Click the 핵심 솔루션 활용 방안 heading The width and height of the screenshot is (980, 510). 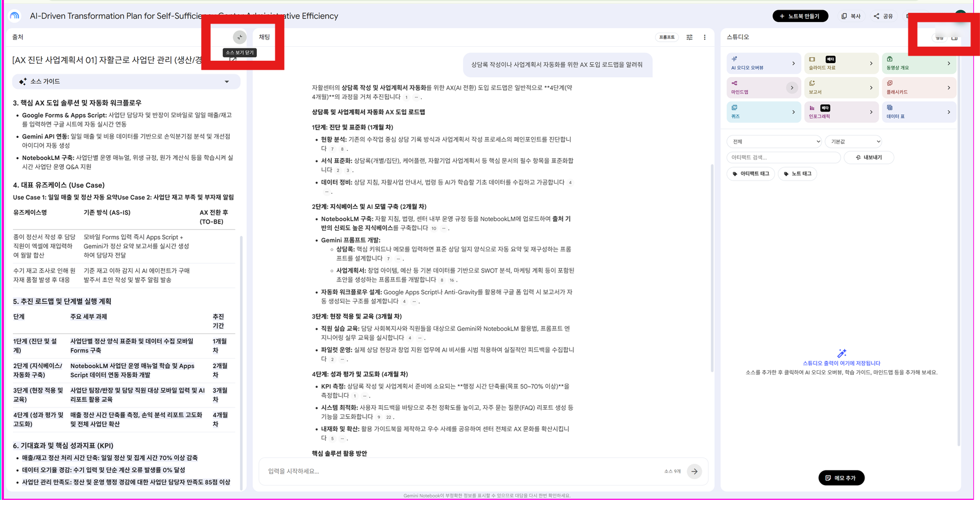(340, 453)
